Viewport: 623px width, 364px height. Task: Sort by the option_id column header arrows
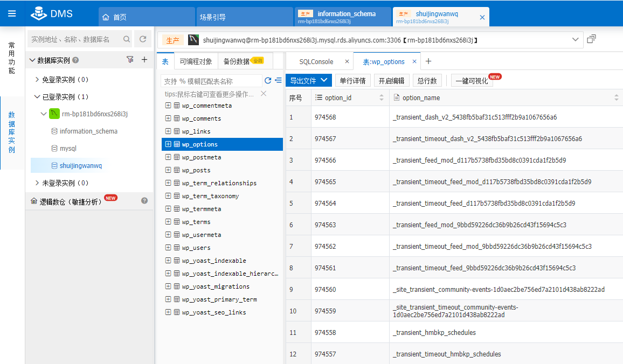point(382,97)
